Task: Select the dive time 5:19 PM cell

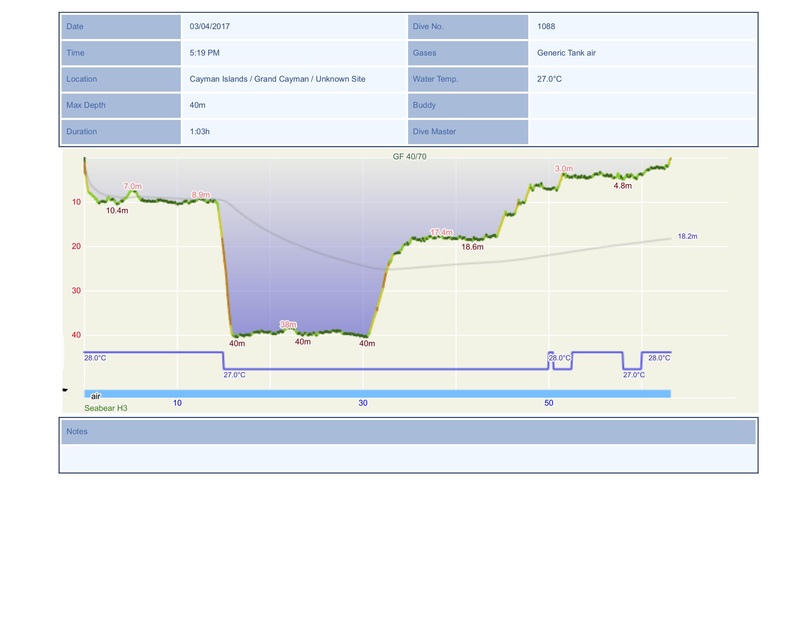Action: tap(205, 52)
